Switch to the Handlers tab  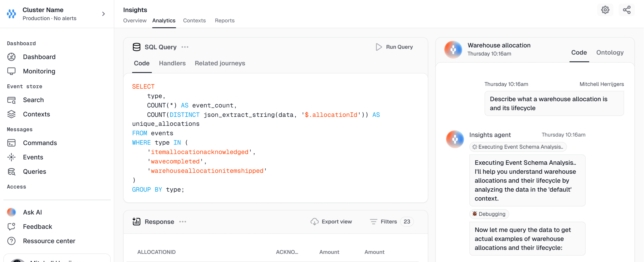click(x=172, y=63)
